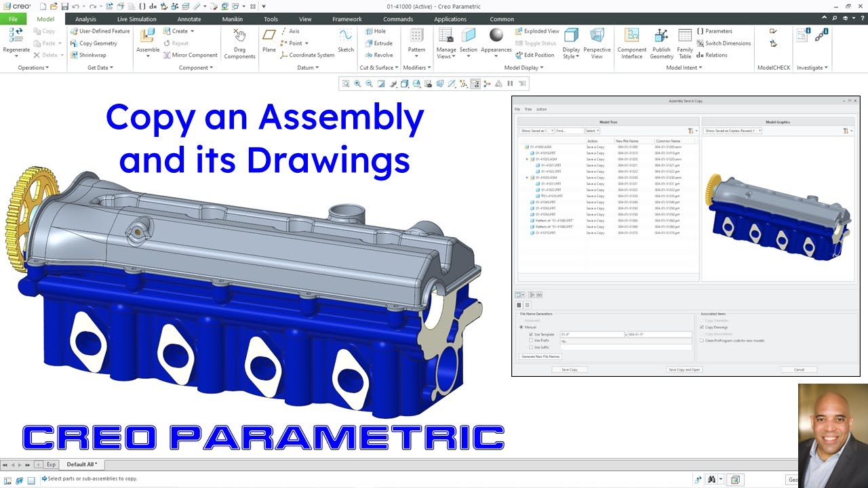
Task: Click Generate New File Names button
Action: coord(540,356)
